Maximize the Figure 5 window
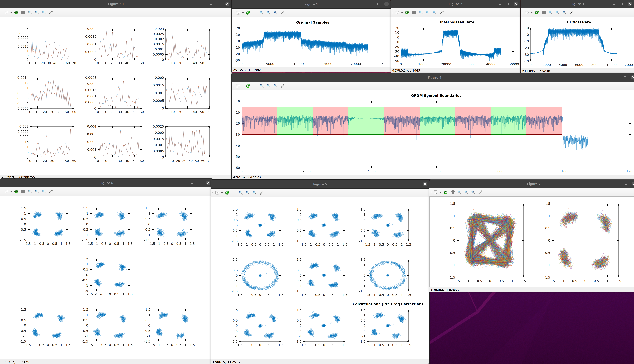 [417, 184]
